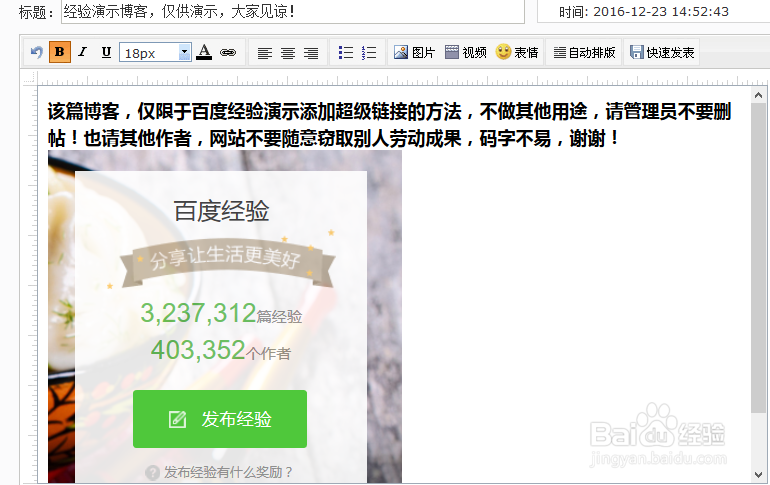The image size is (770, 485).
Task: Click 快速发表 quick publish
Action: pyautogui.click(x=662, y=52)
